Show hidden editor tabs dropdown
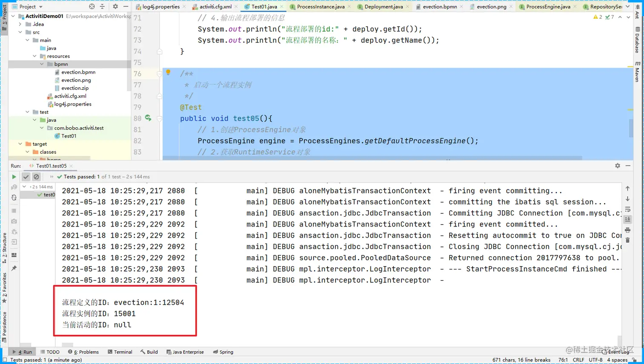Screen dimensions: 644x364 628,6
